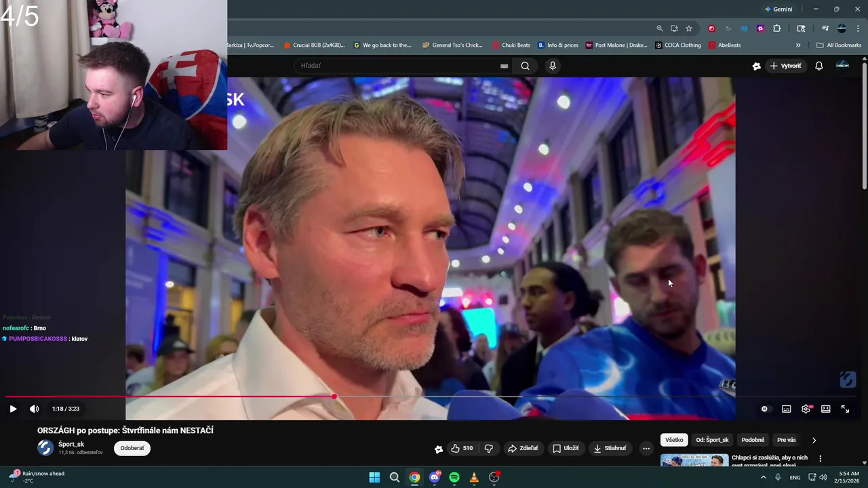
Task: Open YouTube notifications bell
Action: (x=819, y=66)
